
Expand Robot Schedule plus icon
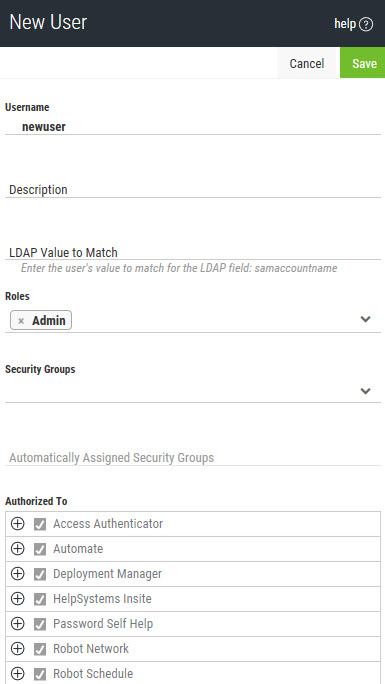tap(17, 674)
